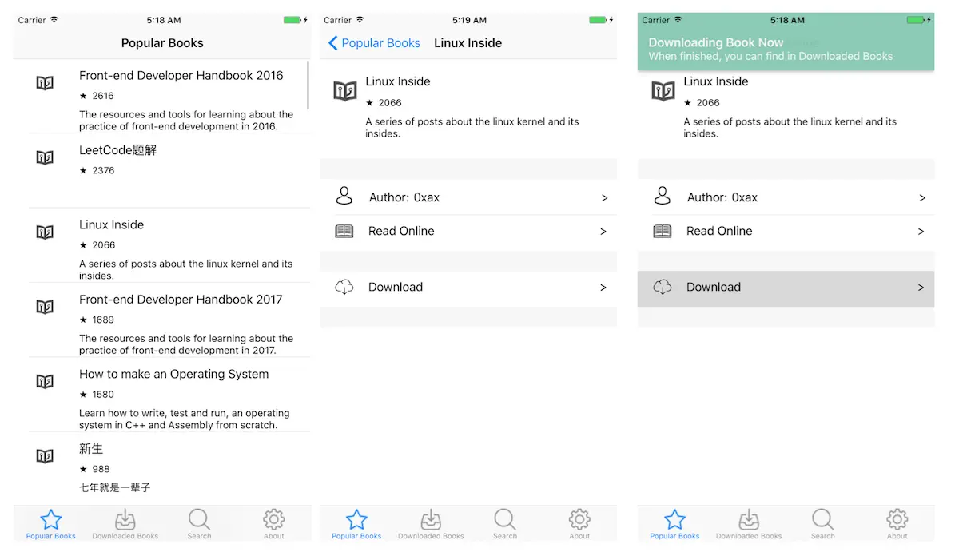Tap Wi-Fi icon in middle screen status bar
The image size is (959, 560).
pyautogui.click(x=360, y=20)
